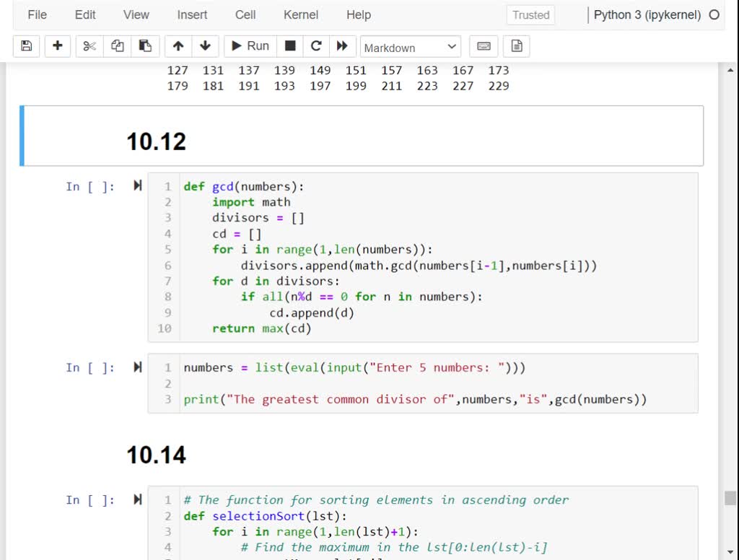Move selected cell up with arrow icon
Image resolution: width=739 pixels, height=560 pixels.
pos(178,45)
